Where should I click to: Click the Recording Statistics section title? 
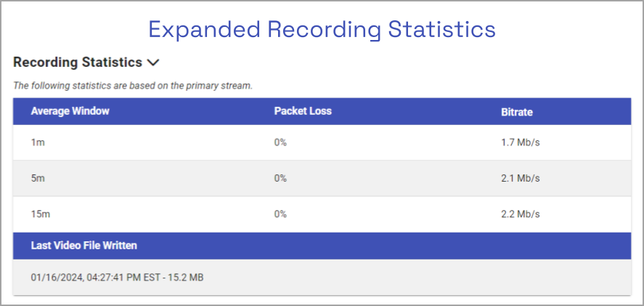point(78,63)
